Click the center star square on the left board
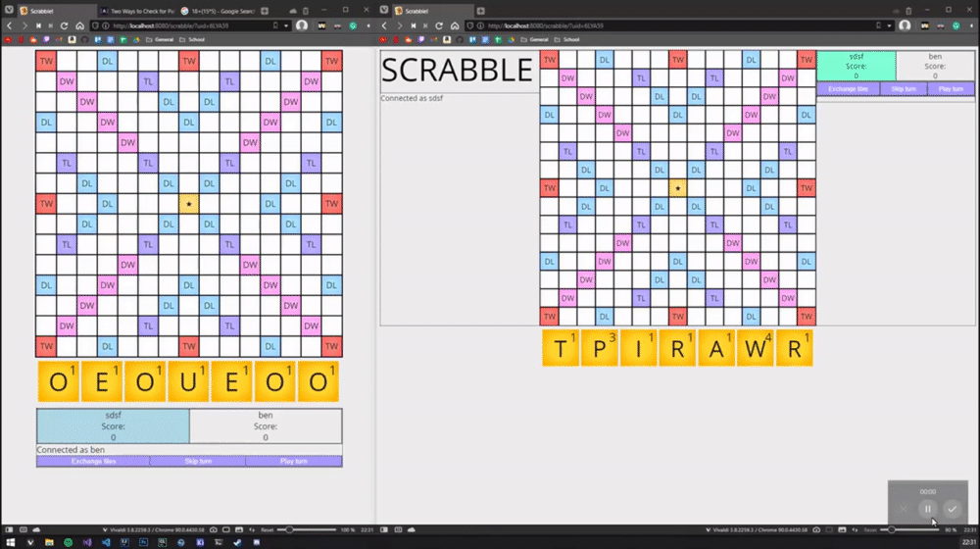Viewport: 980px width, 549px height. click(x=189, y=204)
